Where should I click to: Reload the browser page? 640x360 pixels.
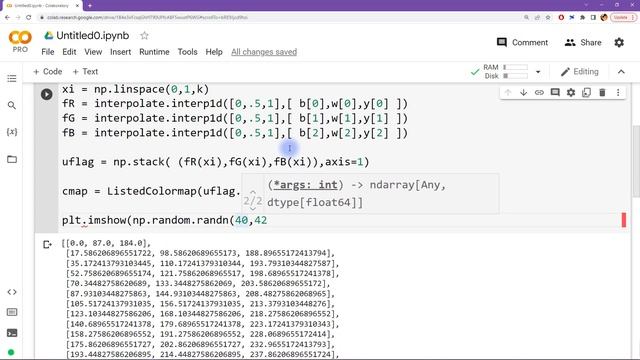29,18
